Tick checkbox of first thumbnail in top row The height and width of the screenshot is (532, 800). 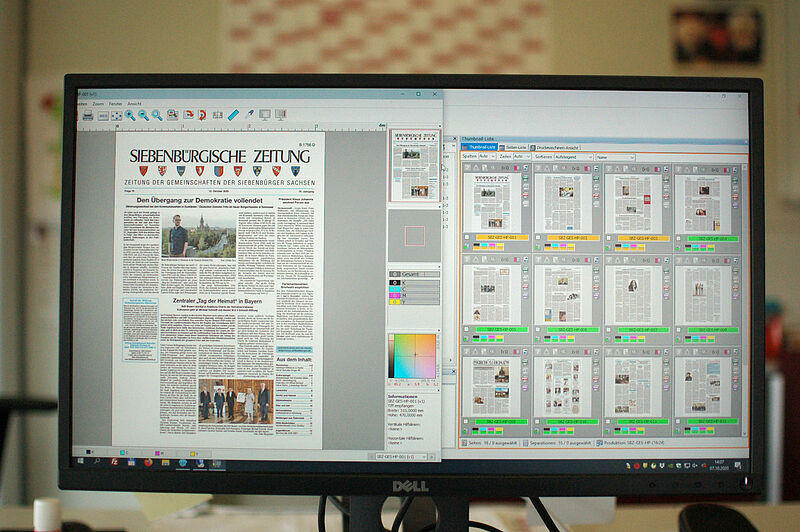467,237
